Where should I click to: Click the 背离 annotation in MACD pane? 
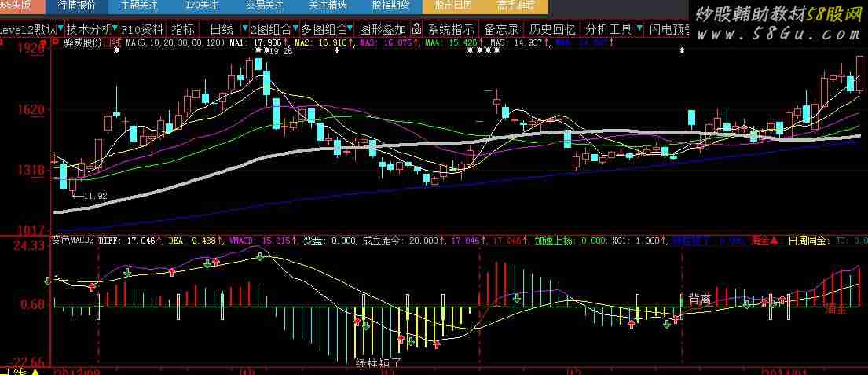pos(700,299)
